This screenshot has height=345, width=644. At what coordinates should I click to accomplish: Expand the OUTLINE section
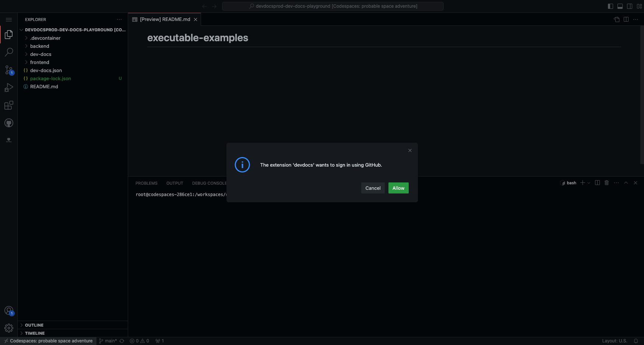pos(34,325)
